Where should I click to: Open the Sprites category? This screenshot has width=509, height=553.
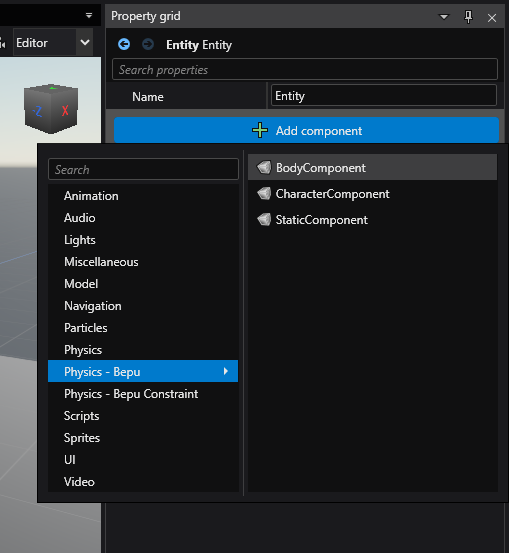(x=143, y=438)
